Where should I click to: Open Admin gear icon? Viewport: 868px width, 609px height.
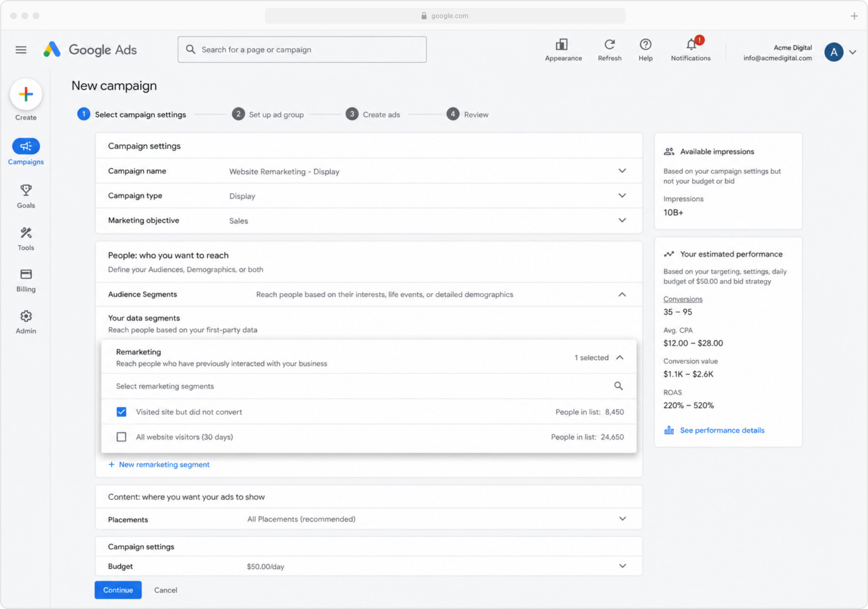[26, 316]
